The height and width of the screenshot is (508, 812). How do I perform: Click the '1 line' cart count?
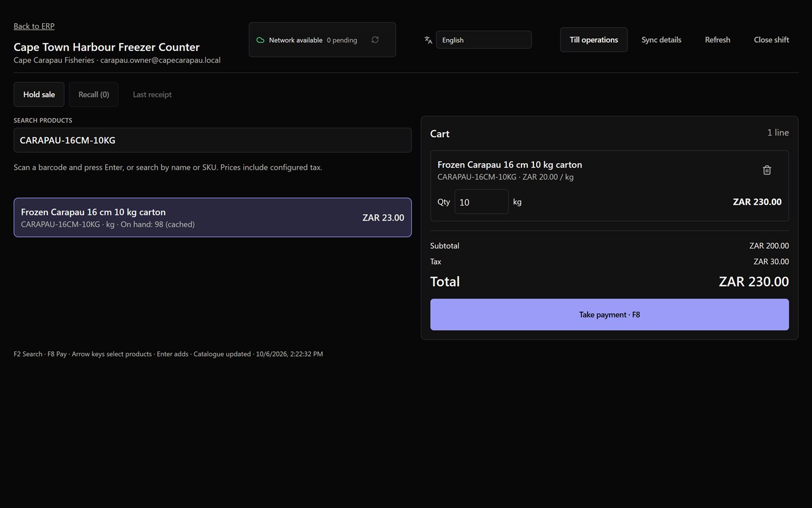click(778, 133)
